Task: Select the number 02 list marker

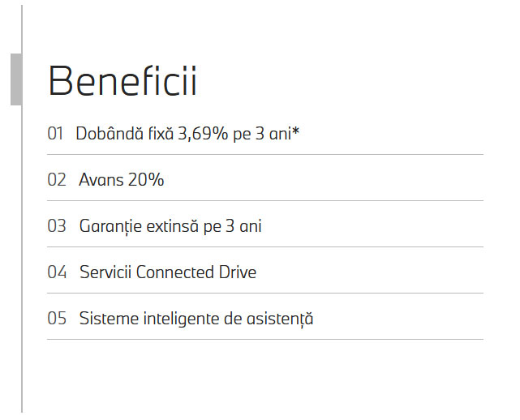Action: (57, 180)
